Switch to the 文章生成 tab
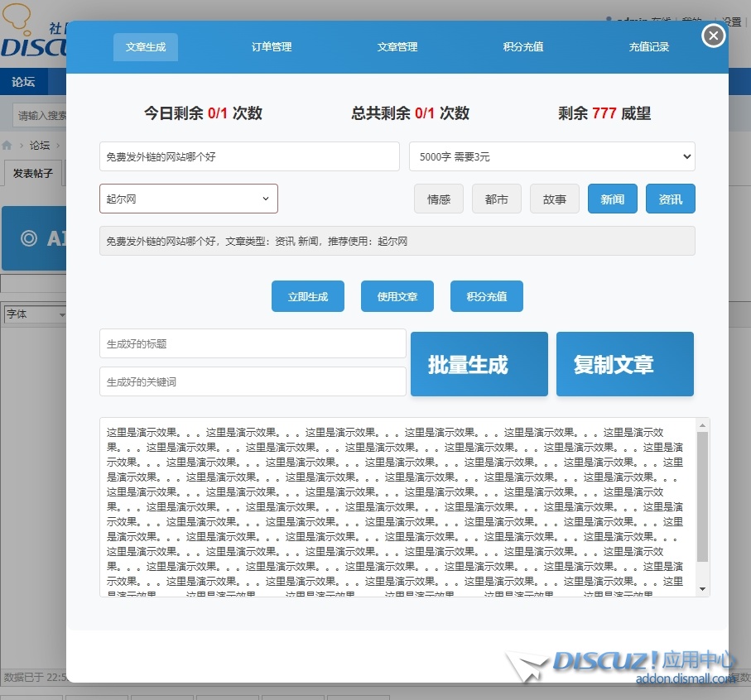Screen dimensions: 751x700 146,47
